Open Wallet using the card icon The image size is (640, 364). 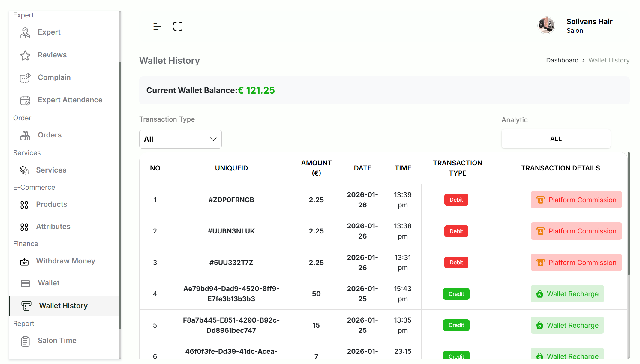click(25, 283)
